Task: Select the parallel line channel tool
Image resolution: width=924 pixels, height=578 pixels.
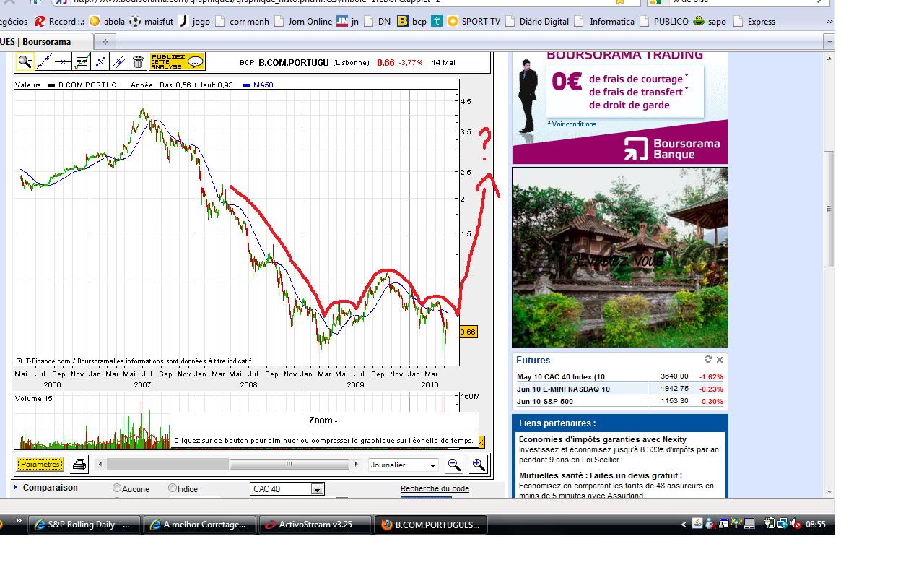Action: (x=119, y=61)
